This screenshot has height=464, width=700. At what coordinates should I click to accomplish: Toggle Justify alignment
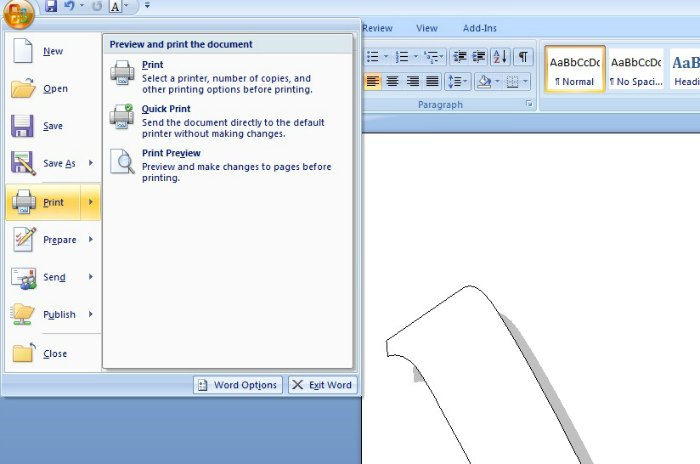(432, 81)
